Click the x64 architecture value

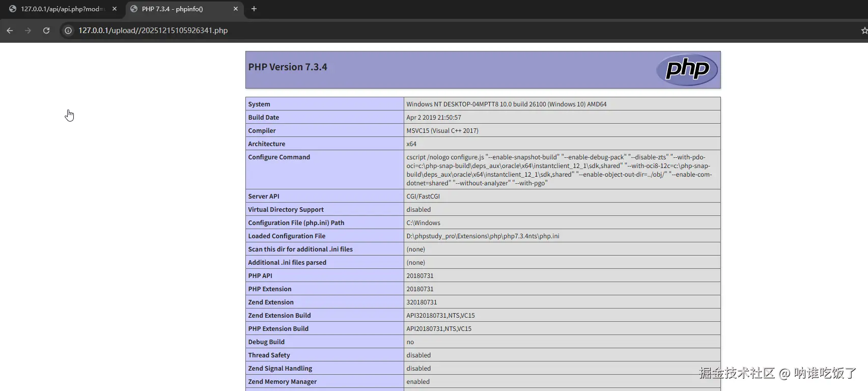click(x=411, y=144)
